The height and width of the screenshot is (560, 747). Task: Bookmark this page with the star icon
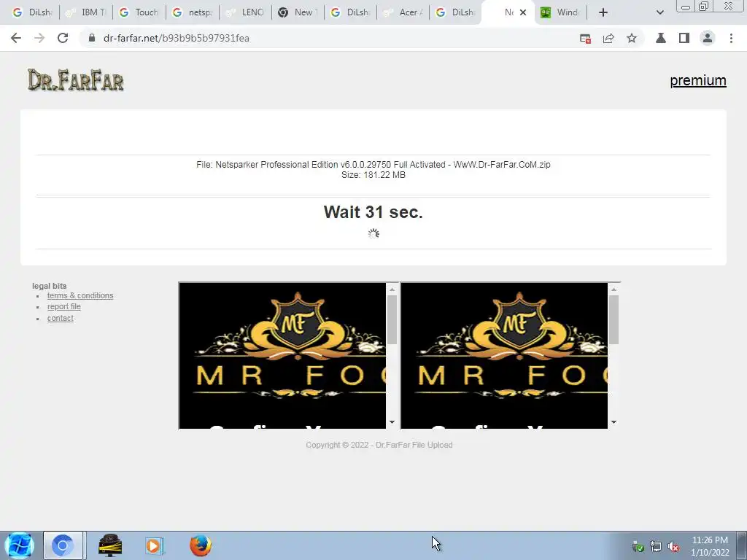coord(632,38)
